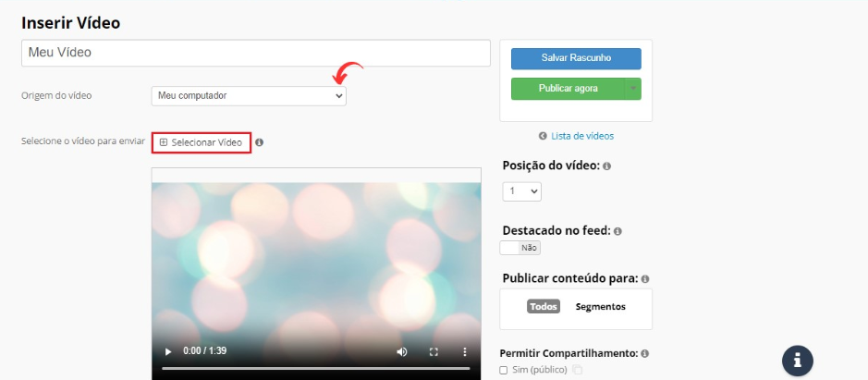Viewport: 868px width, 380px height.
Task: Click info icon beside 'Selecionar Vídeo'
Action: tap(259, 142)
